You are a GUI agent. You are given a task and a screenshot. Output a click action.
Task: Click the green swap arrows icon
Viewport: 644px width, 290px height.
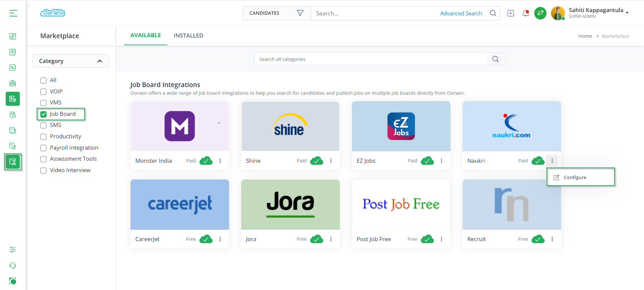(540, 13)
